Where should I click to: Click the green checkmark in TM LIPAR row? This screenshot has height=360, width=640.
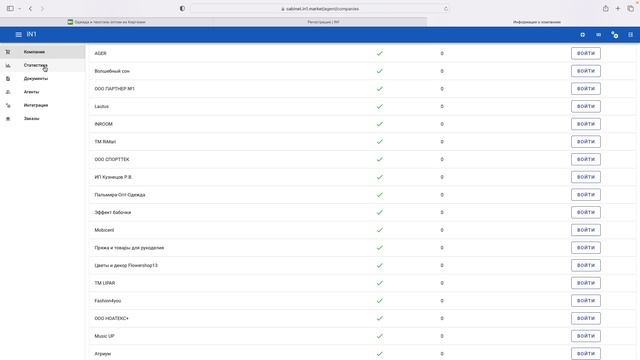pyautogui.click(x=380, y=283)
